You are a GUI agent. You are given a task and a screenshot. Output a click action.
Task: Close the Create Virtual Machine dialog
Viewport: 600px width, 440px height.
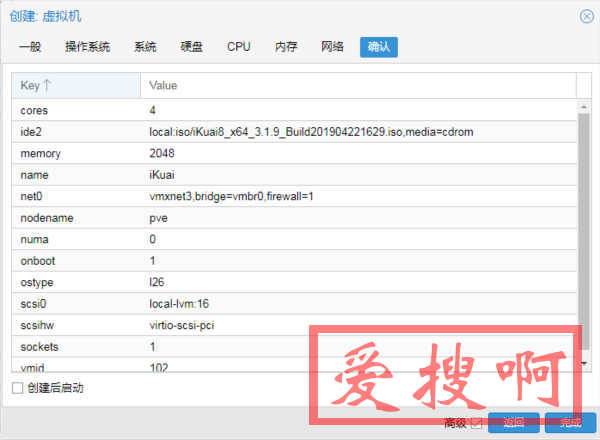coord(585,16)
